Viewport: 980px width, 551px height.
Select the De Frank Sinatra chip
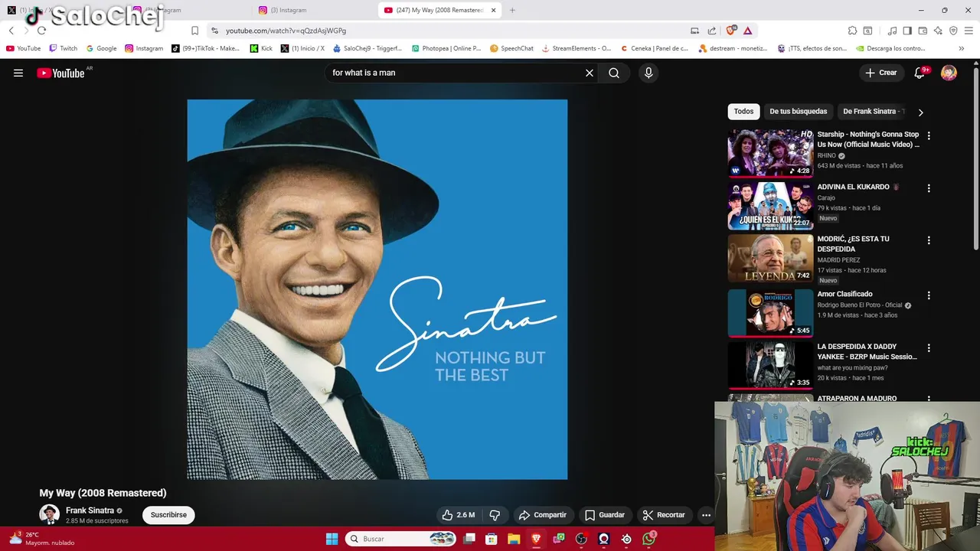pos(871,112)
